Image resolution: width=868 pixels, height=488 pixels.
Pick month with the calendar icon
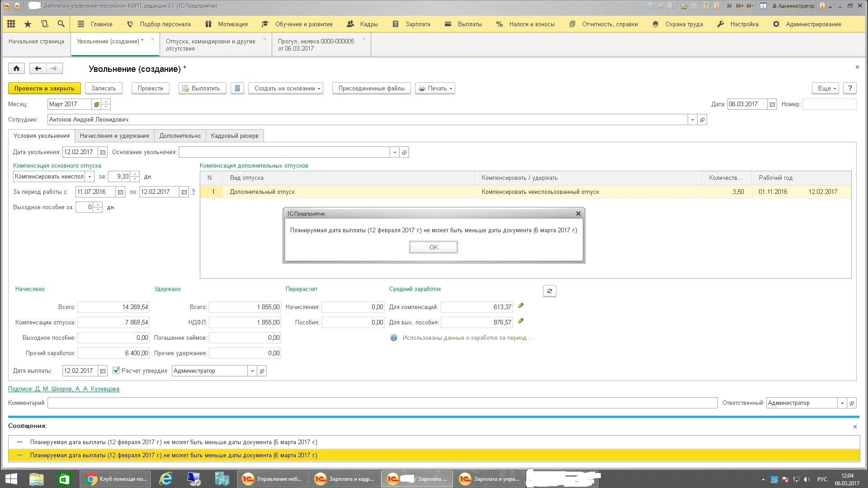[x=96, y=104]
